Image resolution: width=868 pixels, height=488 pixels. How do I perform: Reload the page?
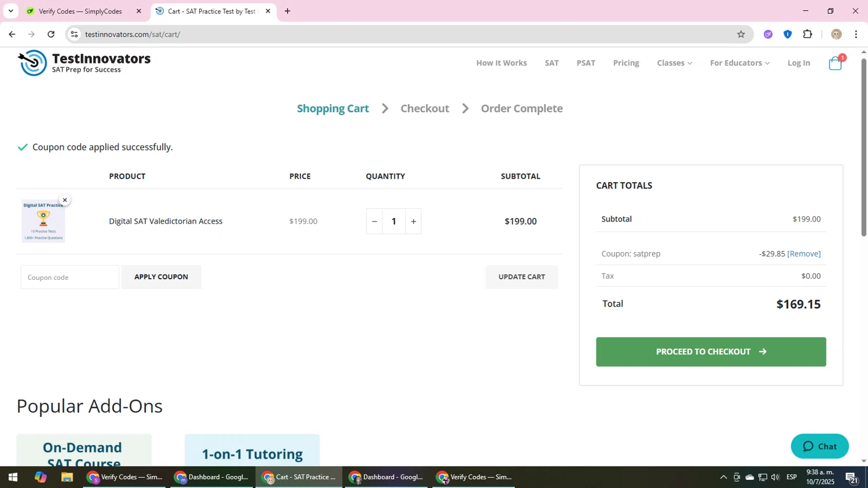pyautogui.click(x=51, y=35)
